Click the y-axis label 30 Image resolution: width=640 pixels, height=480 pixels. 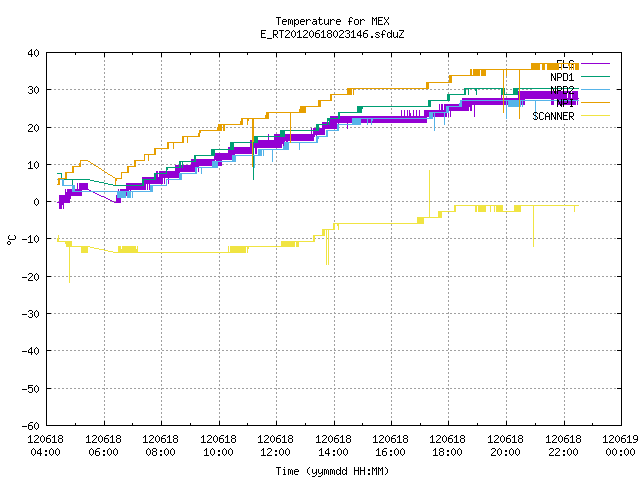coord(33,90)
